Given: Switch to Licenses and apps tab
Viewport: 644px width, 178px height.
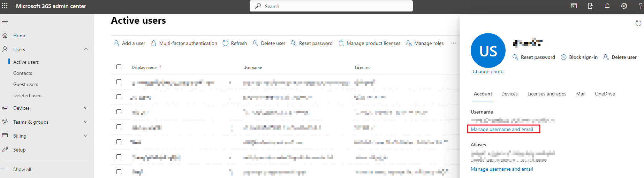Looking at the screenshot, I should tap(547, 94).
